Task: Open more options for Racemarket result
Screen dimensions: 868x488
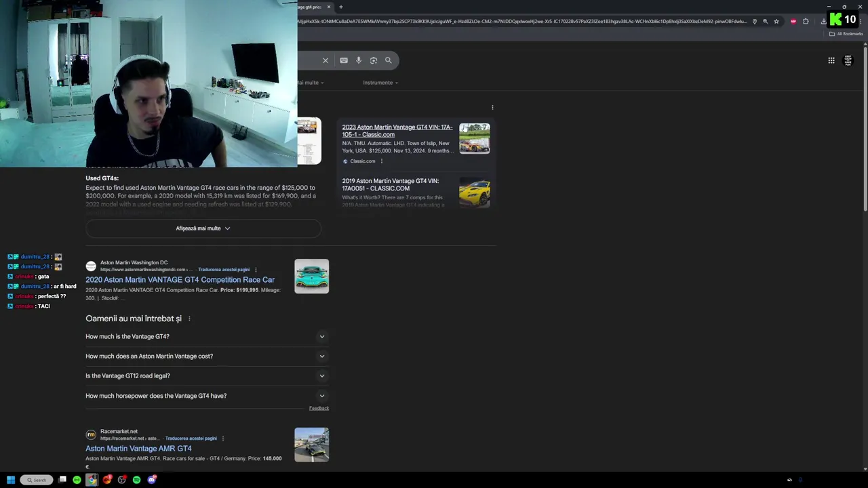Action: [x=223, y=439]
